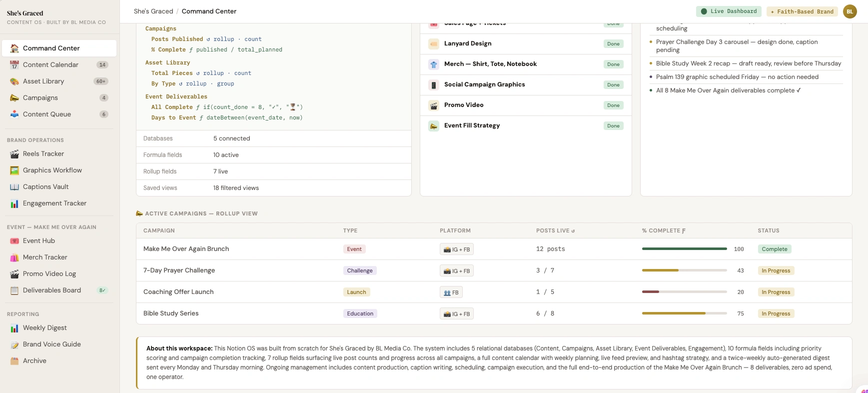This screenshot has height=393, width=868.
Task: Click the Done status on Promo Video
Action: 613,105
